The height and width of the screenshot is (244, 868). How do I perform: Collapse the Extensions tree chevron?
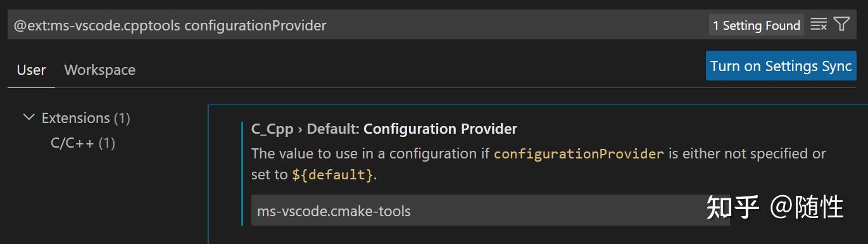[x=28, y=118]
